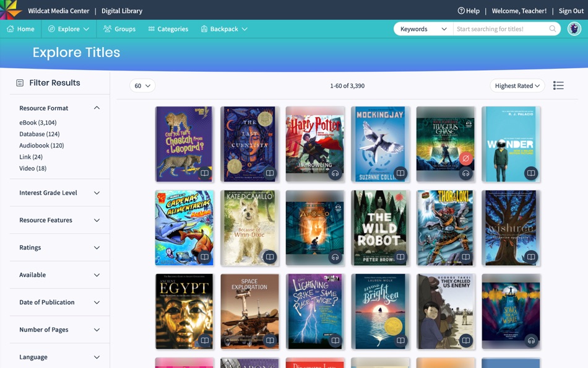Viewport: 588px width, 368px height.
Task: Open the Mockingjay book cover
Action: [x=380, y=144]
